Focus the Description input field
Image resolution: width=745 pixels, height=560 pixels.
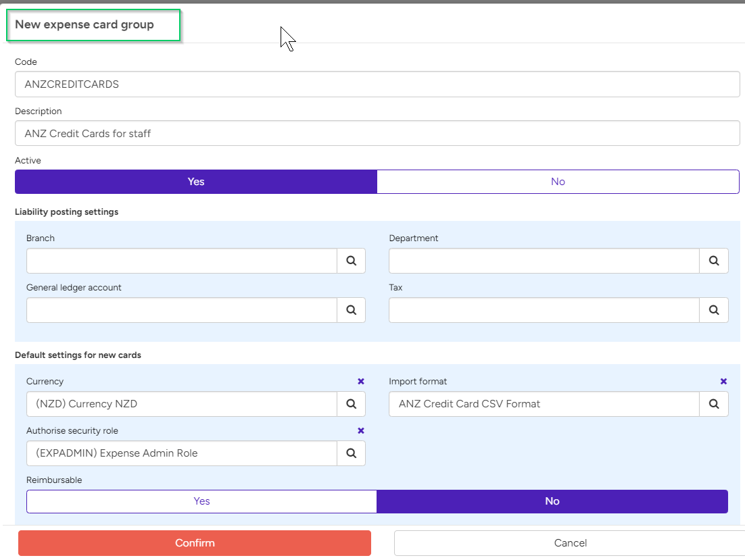point(377,134)
